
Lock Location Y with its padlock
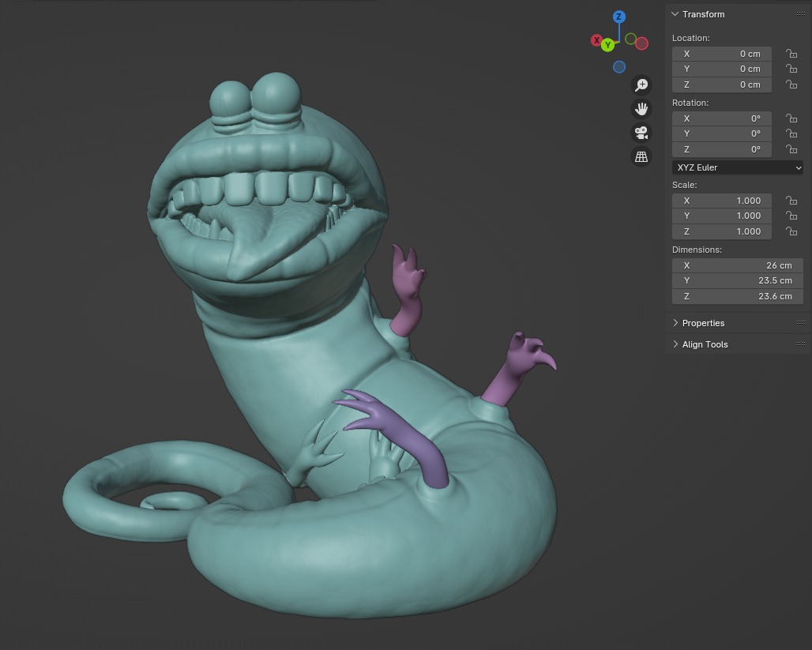pyautogui.click(x=791, y=69)
